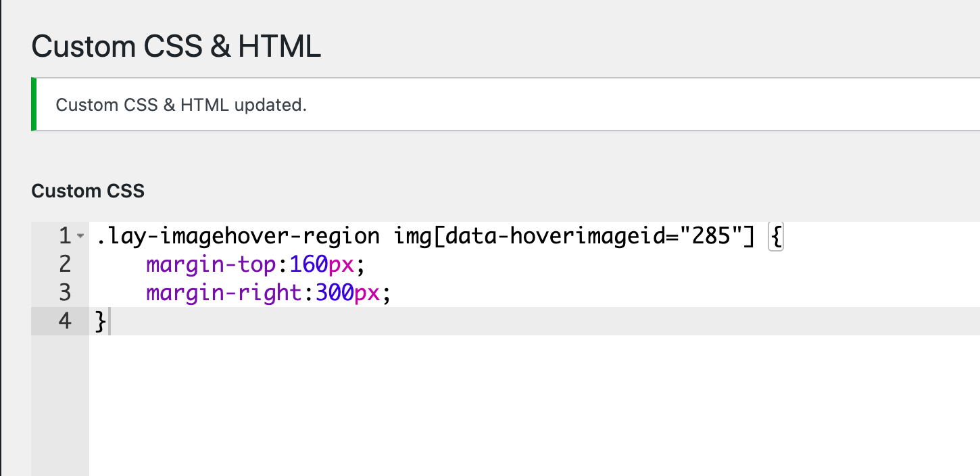Place cursor in .lay-imagehover-region selector
This screenshot has height=476, width=980.
237,237
